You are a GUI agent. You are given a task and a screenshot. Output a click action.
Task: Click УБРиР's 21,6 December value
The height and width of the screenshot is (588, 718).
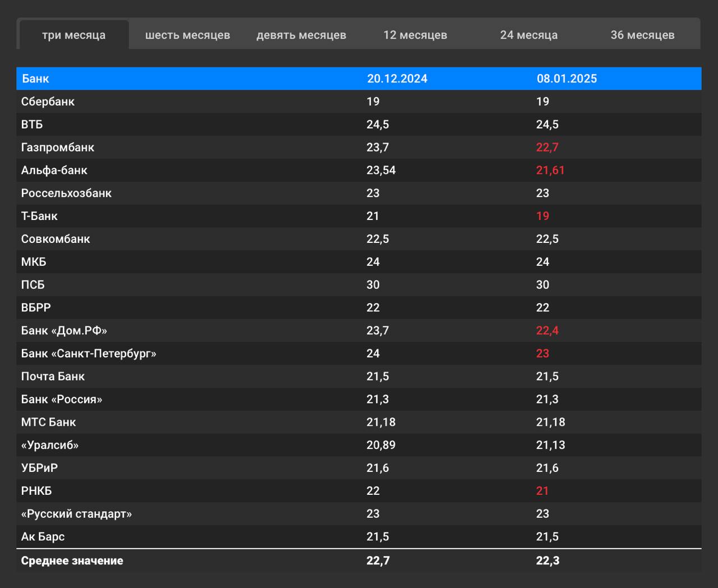[378, 468]
